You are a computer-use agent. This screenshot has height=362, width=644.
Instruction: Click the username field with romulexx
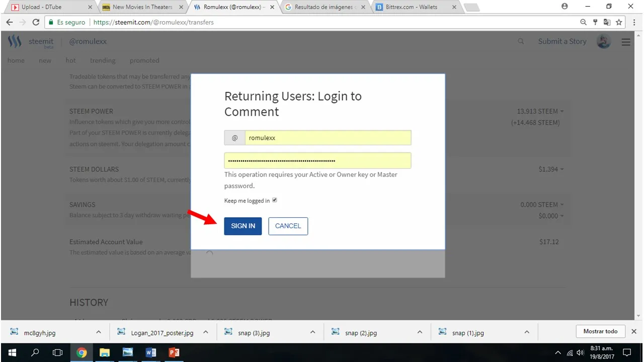pyautogui.click(x=328, y=138)
